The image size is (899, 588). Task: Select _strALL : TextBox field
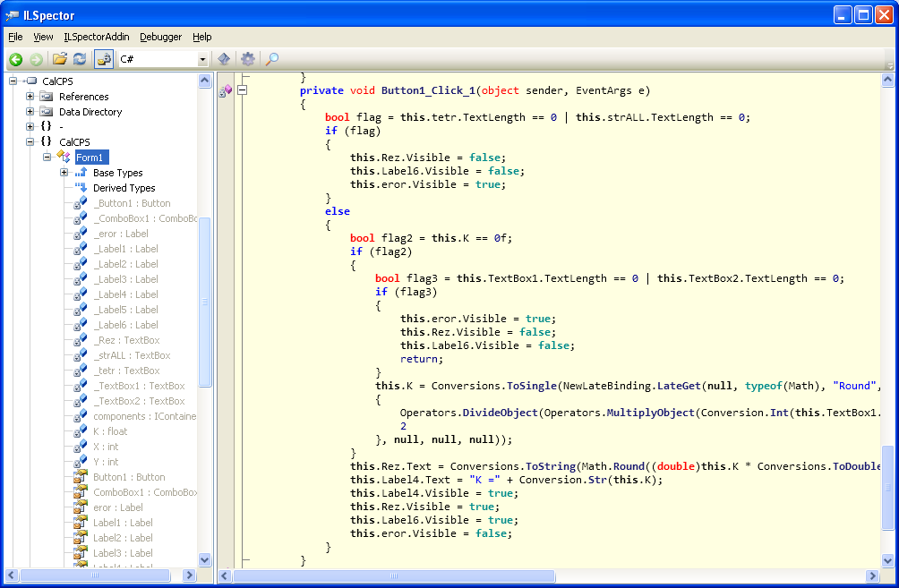[132, 355]
